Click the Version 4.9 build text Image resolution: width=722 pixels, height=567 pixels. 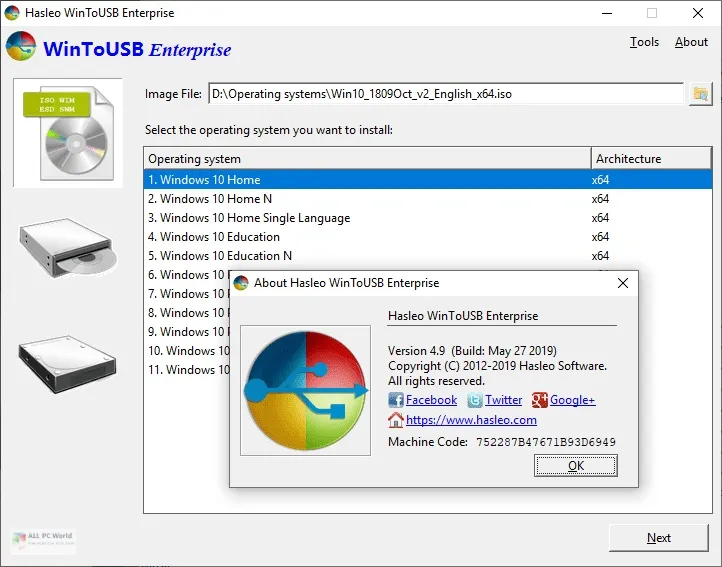click(x=472, y=351)
